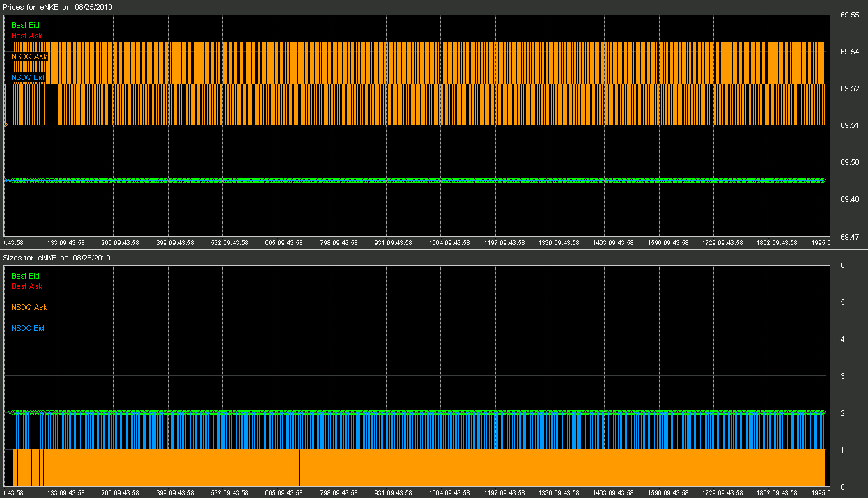868x498 pixels.
Task: Click size axis label 3 in Sizes chart
Action: tap(843, 376)
